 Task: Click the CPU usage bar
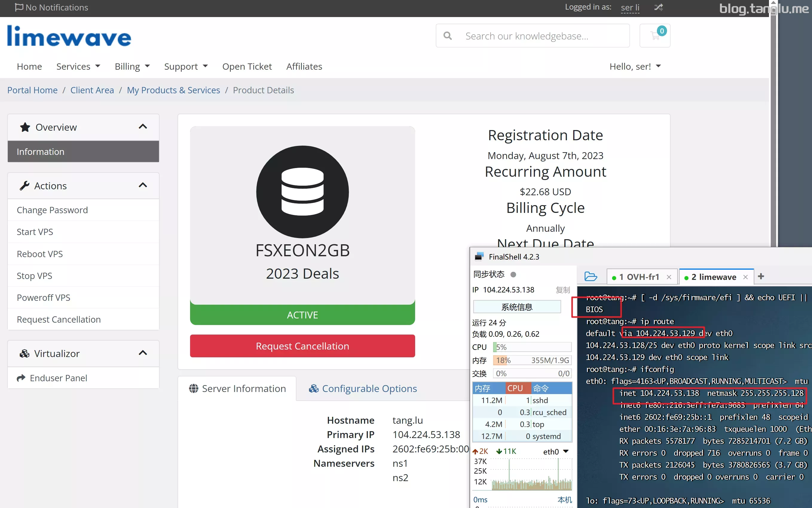532,347
